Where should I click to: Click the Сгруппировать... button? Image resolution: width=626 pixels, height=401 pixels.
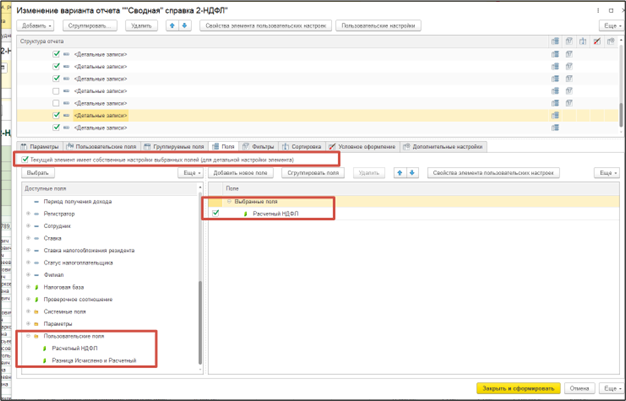90,26
